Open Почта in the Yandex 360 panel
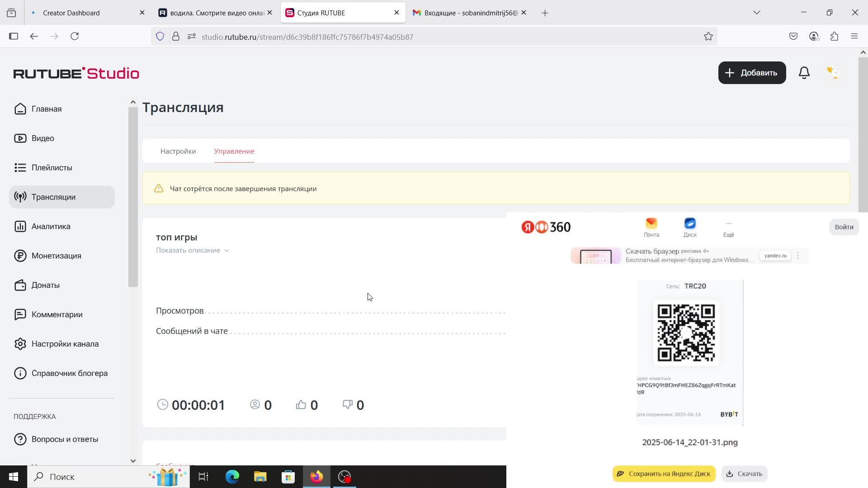868x488 pixels. point(651,227)
